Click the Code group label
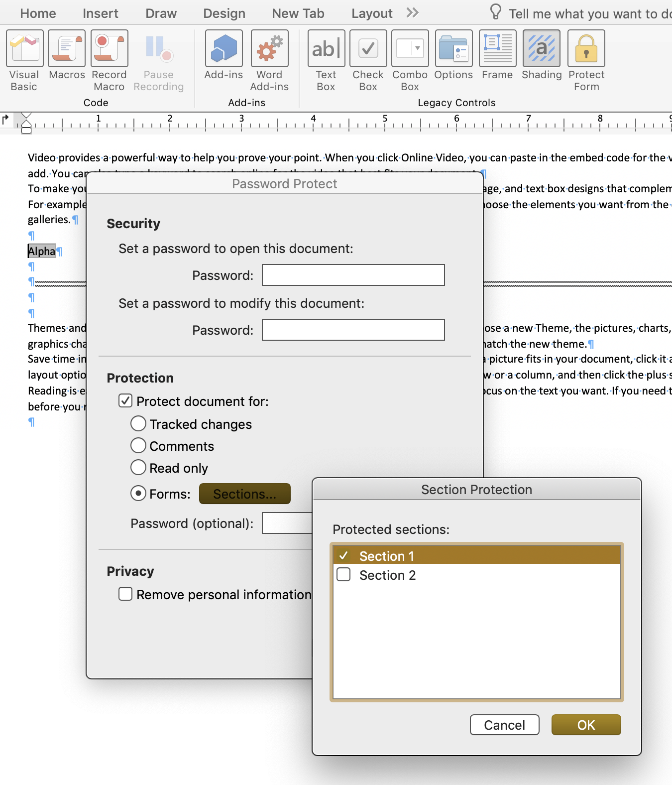 pyautogui.click(x=96, y=103)
